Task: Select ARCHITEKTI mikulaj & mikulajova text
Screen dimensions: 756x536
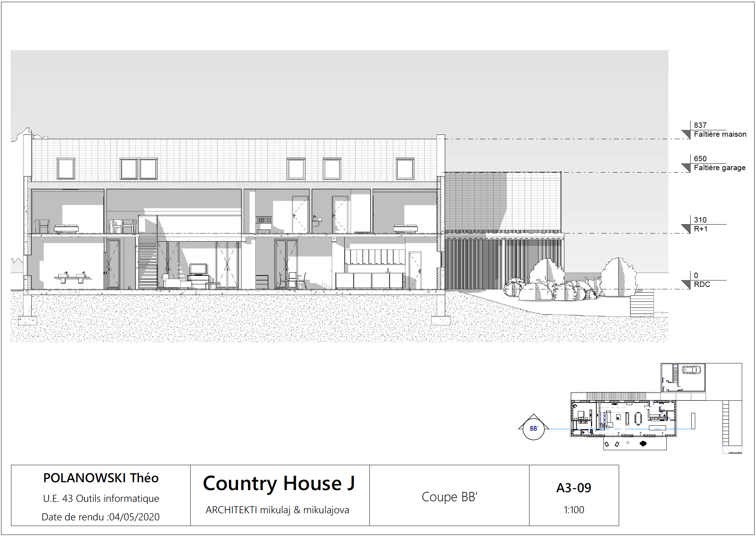Action: click(x=277, y=510)
